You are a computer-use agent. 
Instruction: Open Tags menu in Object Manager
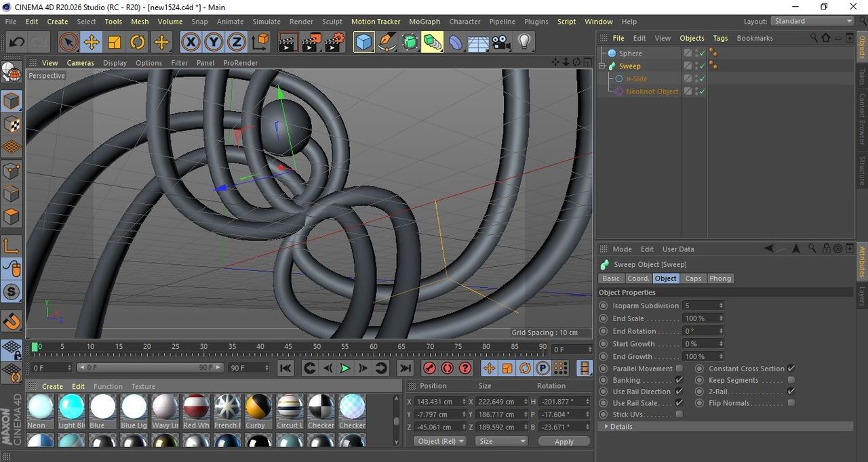click(x=720, y=38)
